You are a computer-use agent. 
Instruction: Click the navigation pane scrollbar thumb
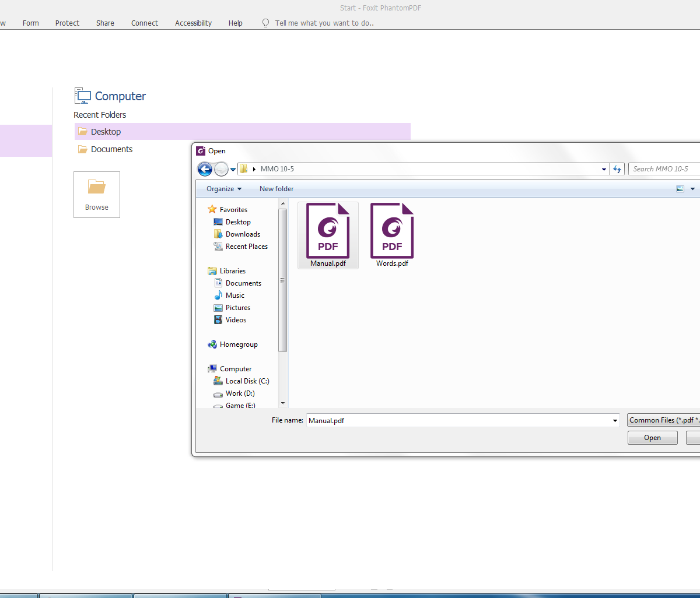tap(283, 280)
